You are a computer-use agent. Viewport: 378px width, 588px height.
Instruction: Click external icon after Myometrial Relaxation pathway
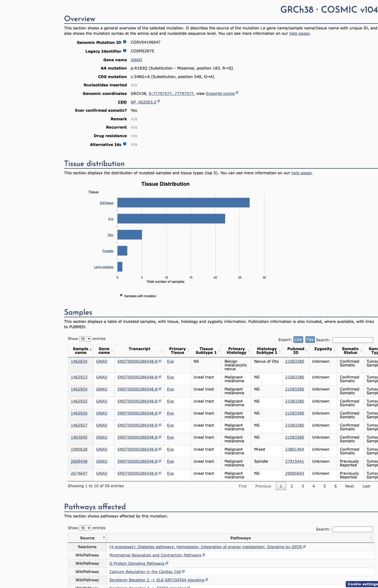[x=204, y=555]
